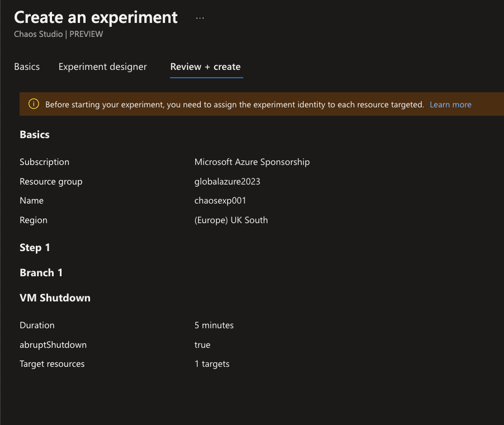
Task: Click the Name label
Action: click(x=31, y=201)
